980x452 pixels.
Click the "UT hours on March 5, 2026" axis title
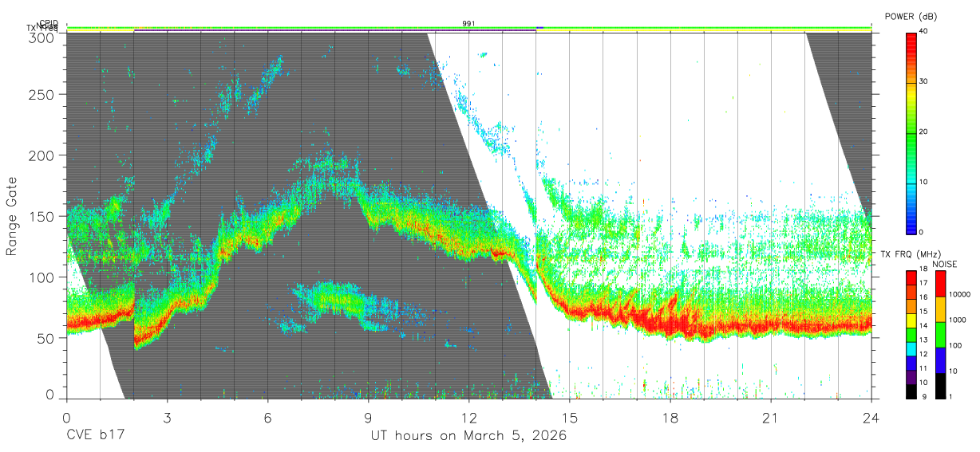pos(468,437)
